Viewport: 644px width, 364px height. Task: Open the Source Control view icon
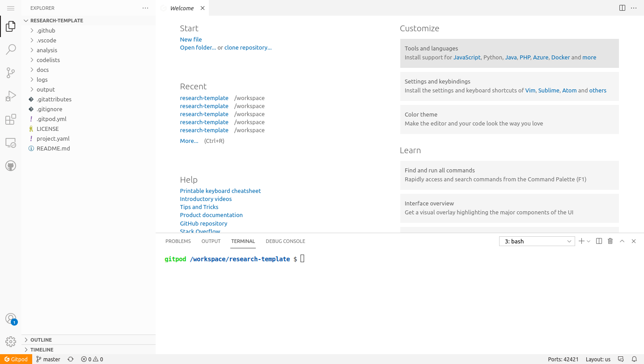[11, 73]
